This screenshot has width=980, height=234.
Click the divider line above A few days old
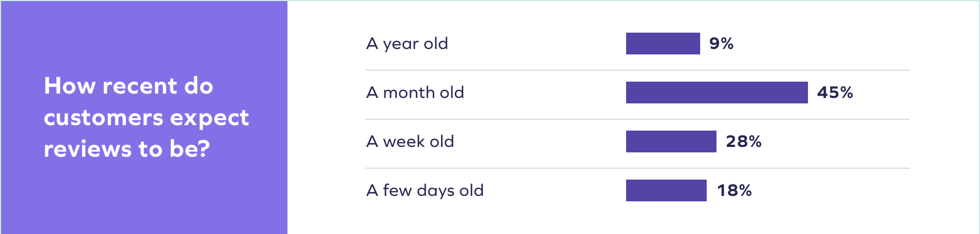(637, 168)
